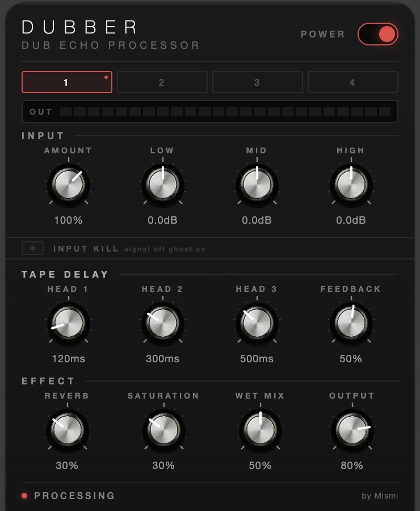420x511 pixels.
Task: Click the OUTPUT knob
Action: (352, 429)
